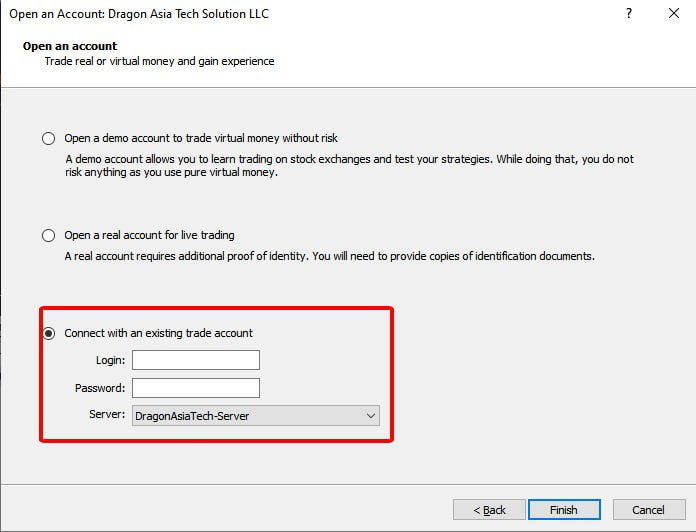Expand the Server dropdown chevron arrow
Screen dimensions: 696x532
[371, 416]
